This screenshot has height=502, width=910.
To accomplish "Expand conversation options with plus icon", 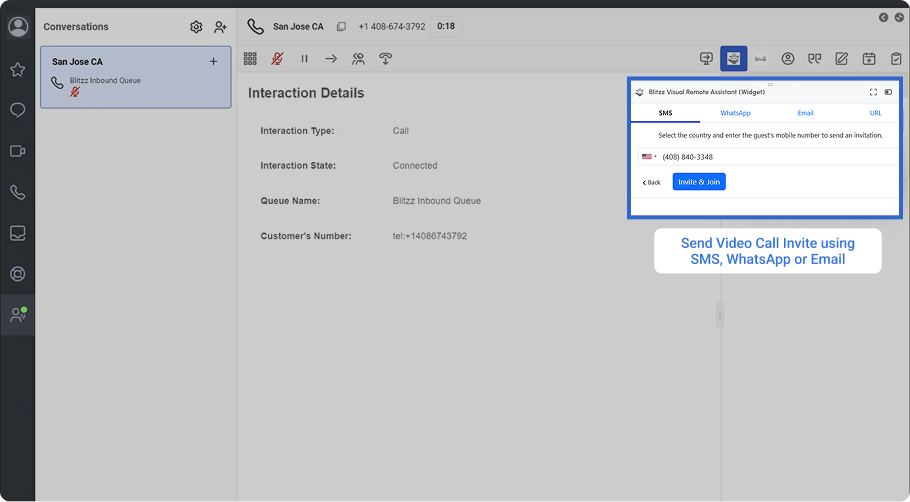I will 213,62.
